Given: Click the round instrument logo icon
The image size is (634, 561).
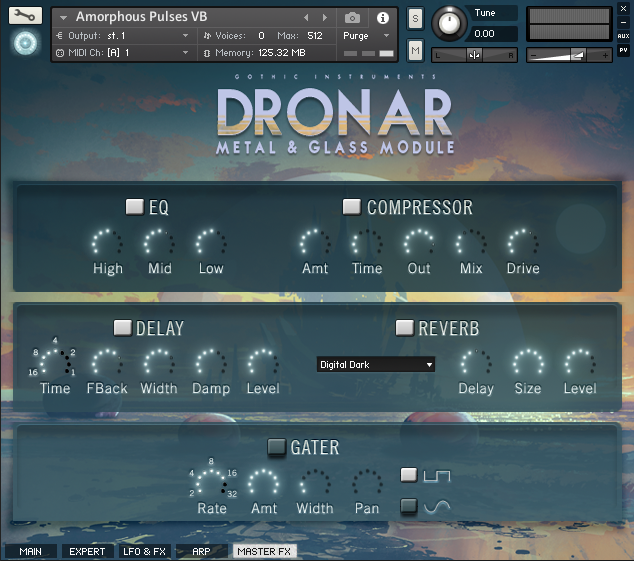Looking at the screenshot, I should coord(25,43).
